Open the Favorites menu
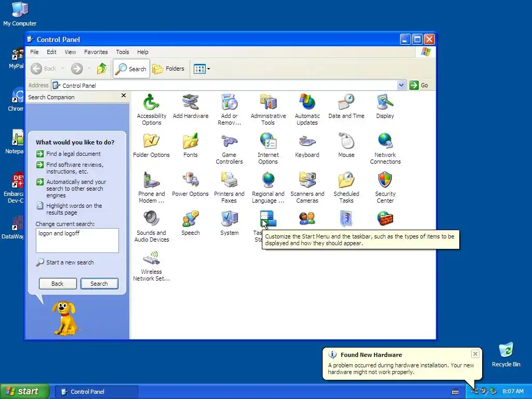 tap(96, 52)
